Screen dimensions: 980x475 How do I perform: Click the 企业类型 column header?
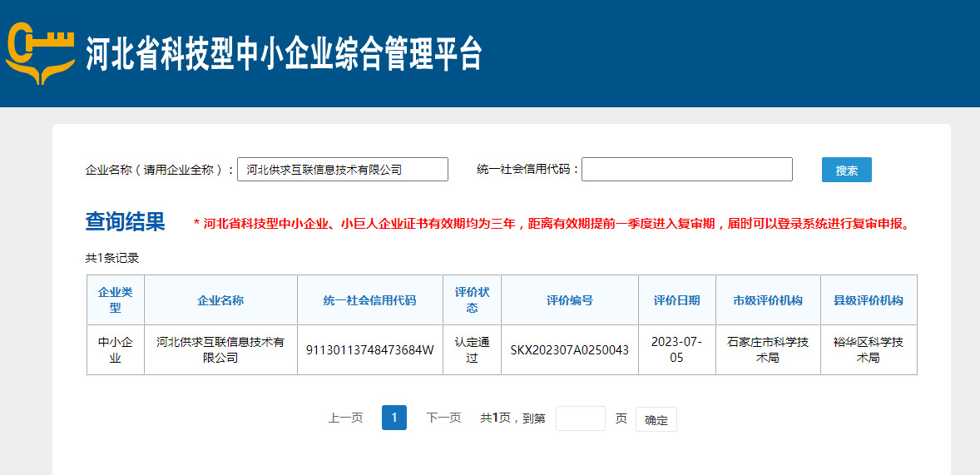click(x=116, y=300)
